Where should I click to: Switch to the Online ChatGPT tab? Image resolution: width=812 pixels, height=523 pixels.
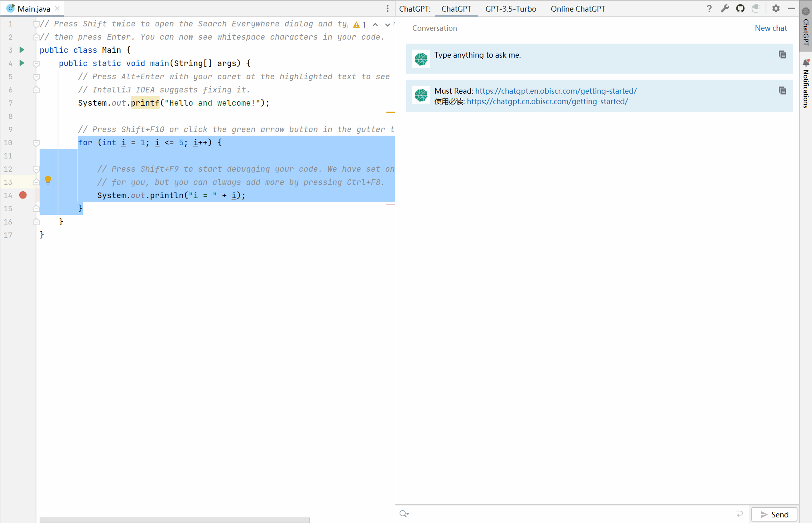[578, 9]
